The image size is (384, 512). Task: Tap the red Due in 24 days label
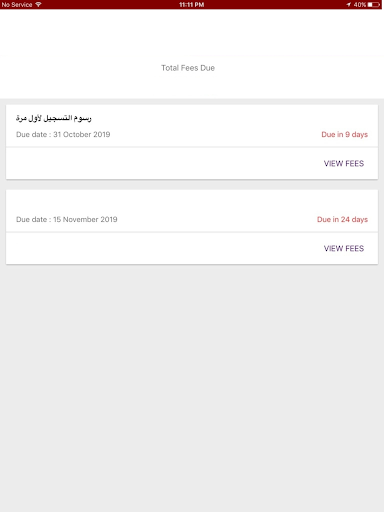(x=342, y=219)
